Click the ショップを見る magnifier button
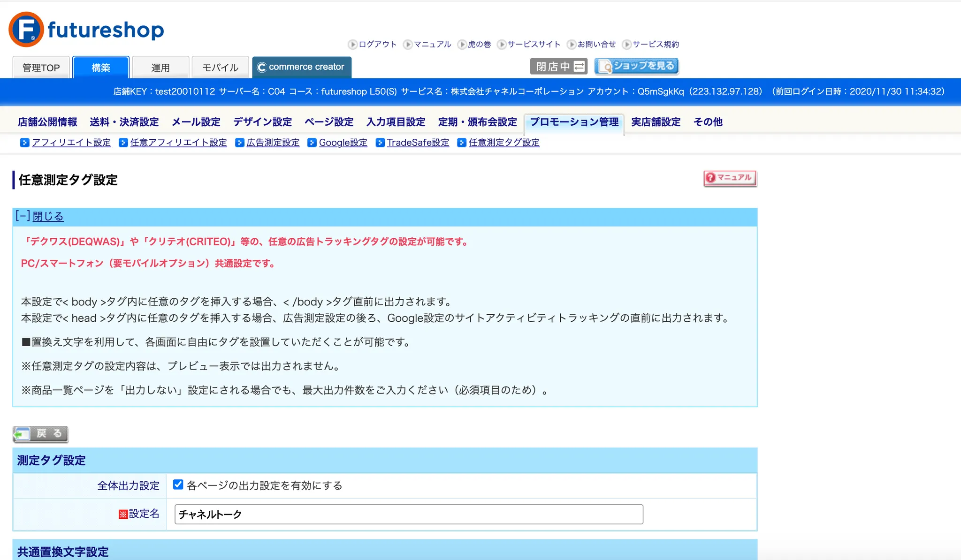 point(636,67)
